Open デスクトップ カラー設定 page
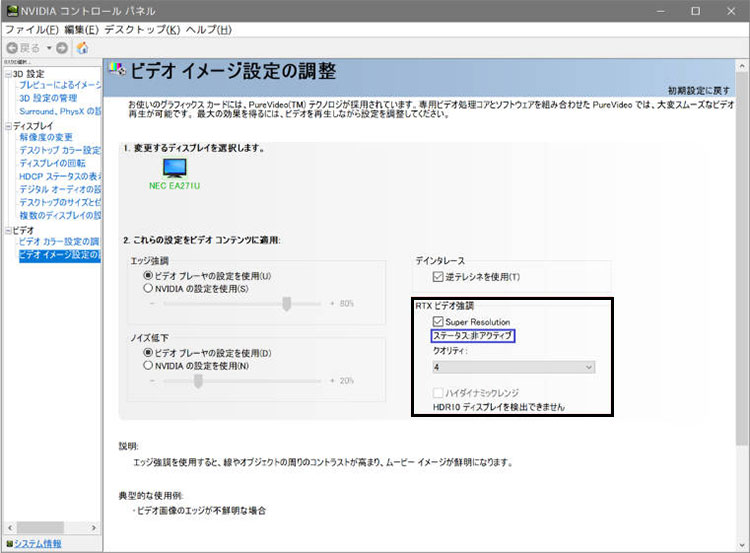This screenshot has width=750, height=553. coord(60,150)
